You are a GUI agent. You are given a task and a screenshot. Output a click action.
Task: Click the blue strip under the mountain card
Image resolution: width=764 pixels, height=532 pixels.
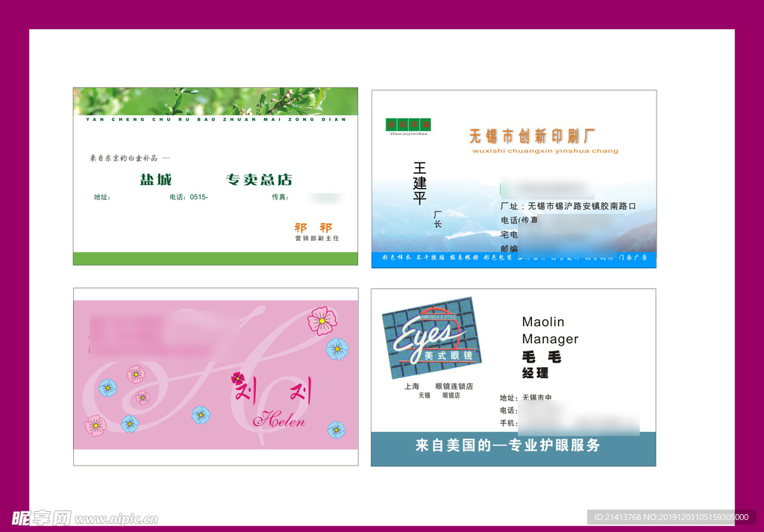(513, 258)
